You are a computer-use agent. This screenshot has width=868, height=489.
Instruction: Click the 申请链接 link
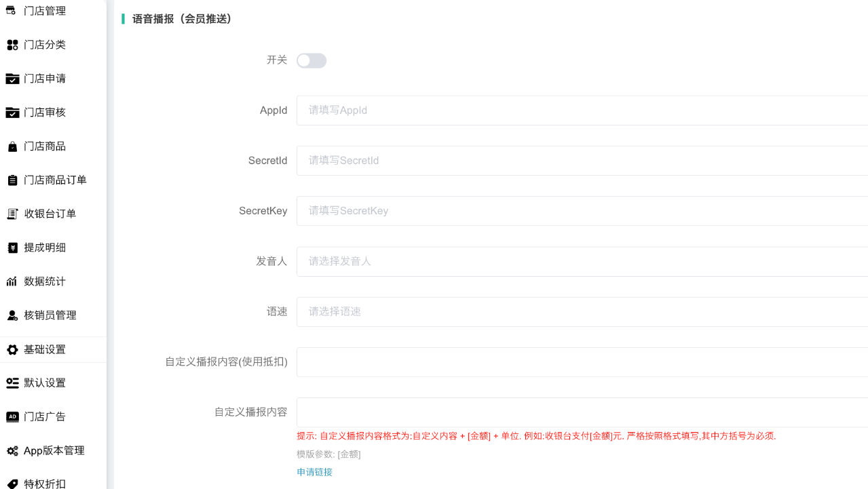pyautogui.click(x=315, y=472)
